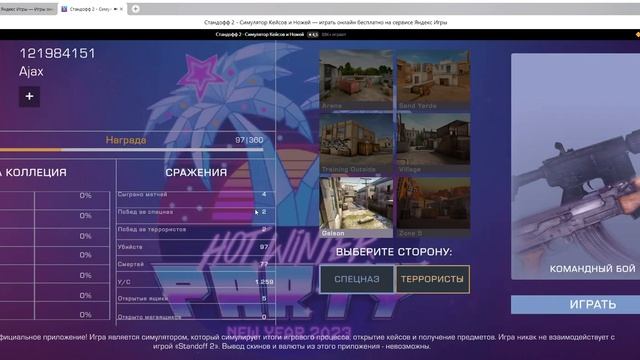Click the Награда progress bar

pyautogui.click(x=131, y=150)
